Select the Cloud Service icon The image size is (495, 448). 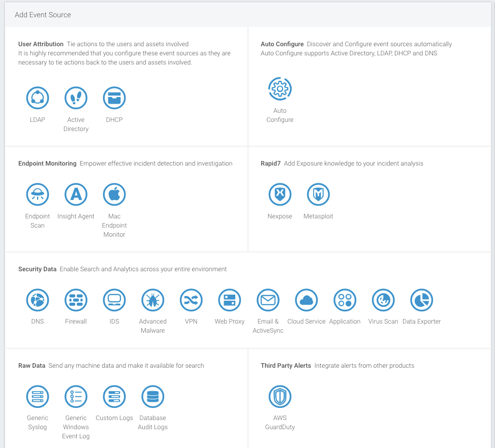pos(306,300)
